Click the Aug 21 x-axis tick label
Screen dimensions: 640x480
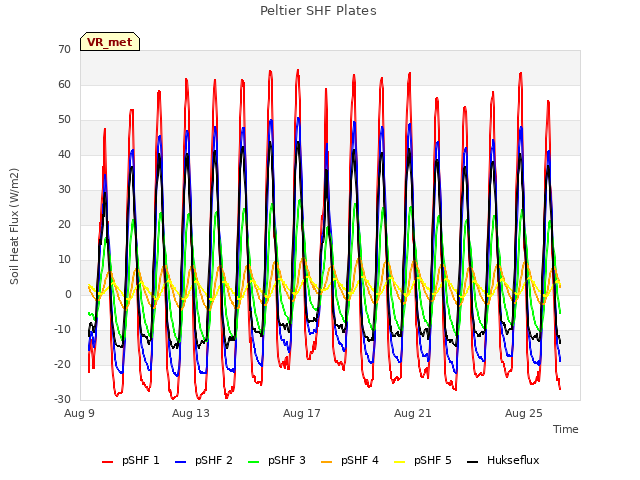413,413
